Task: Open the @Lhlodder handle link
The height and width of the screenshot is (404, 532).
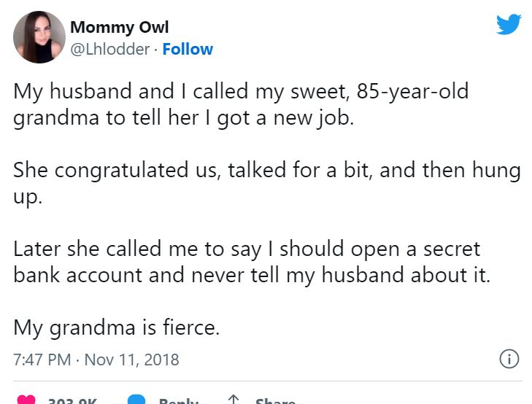Action: coord(111,50)
